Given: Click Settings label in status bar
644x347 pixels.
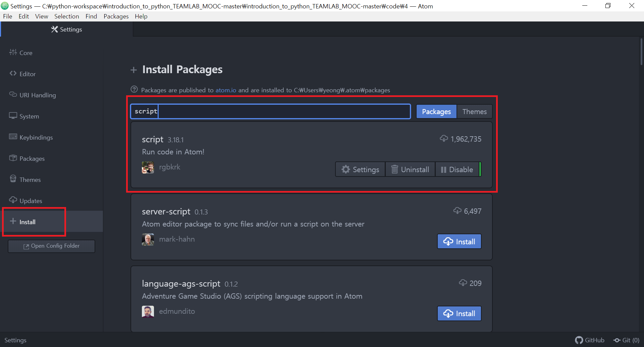Looking at the screenshot, I should [x=15, y=340].
